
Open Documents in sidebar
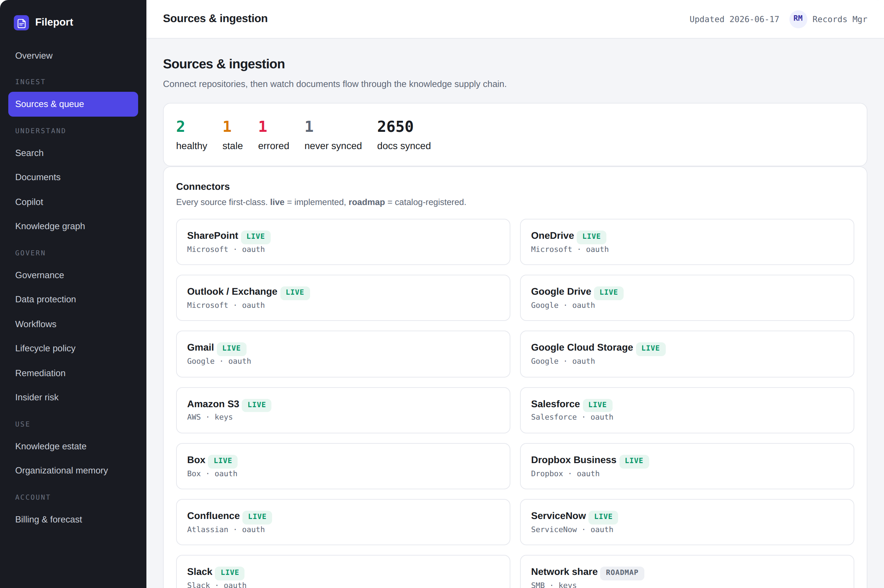click(73, 177)
